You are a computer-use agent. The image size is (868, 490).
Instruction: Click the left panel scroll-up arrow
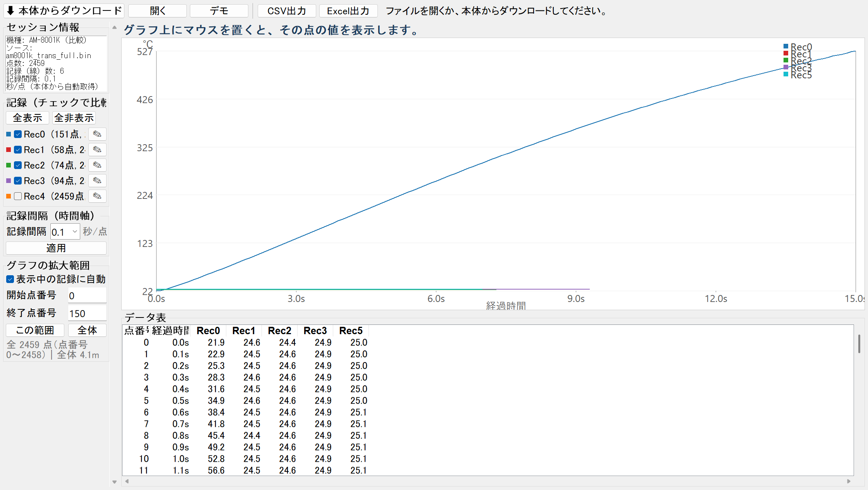coord(114,28)
